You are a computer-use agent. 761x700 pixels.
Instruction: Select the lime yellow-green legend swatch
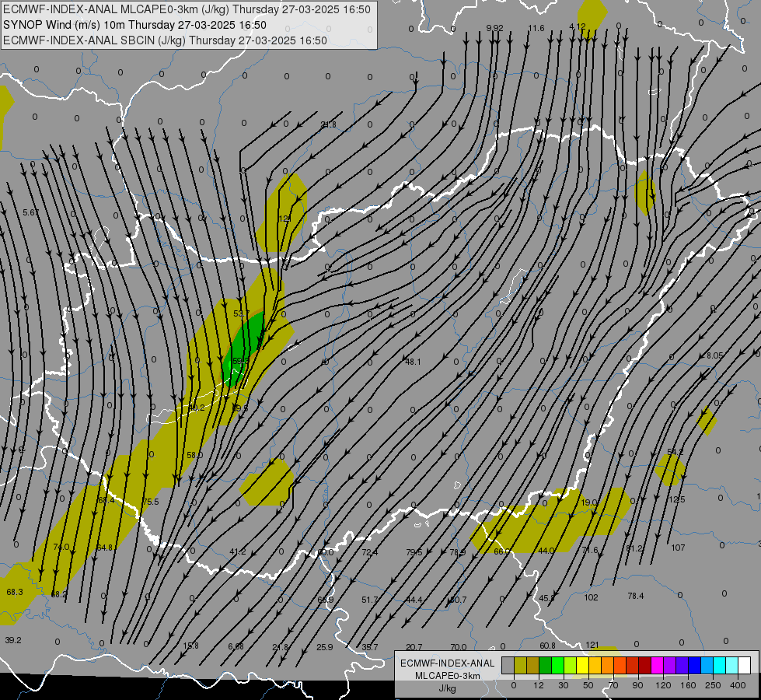click(x=570, y=665)
